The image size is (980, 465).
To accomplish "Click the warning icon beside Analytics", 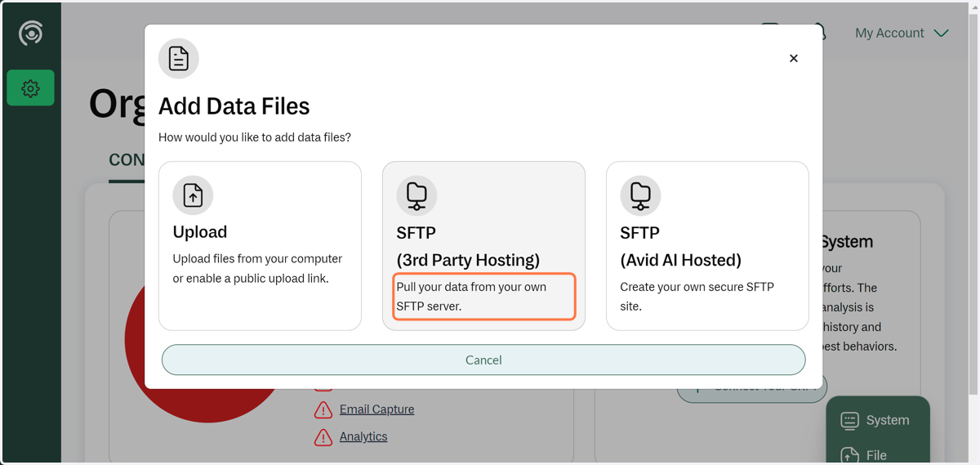I will point(323,438).
